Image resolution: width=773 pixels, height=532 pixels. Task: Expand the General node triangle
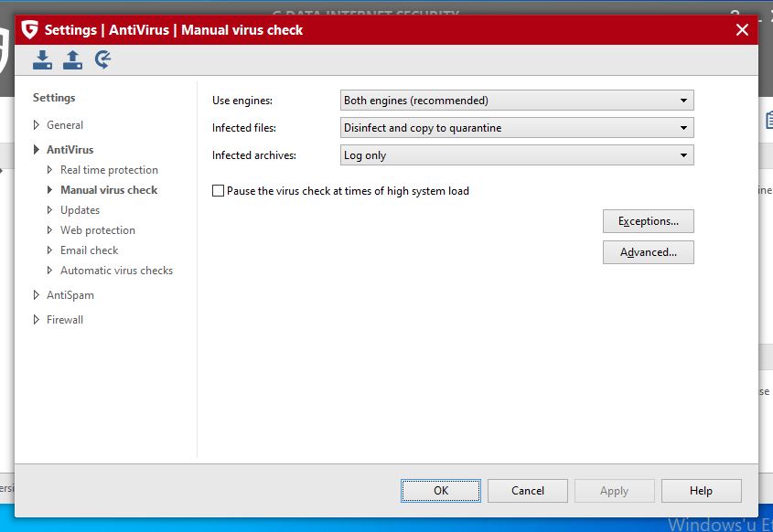click(36, 125)
